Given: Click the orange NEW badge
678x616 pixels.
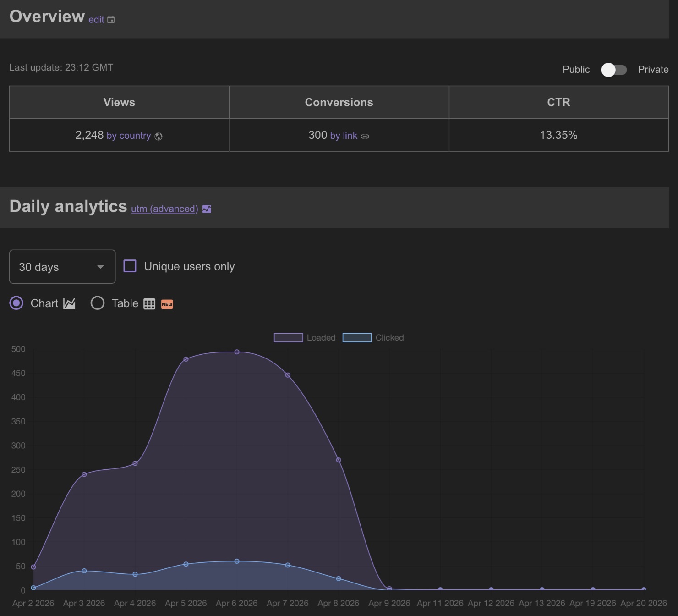Looking at the screenshot, I should coord(167,304).
